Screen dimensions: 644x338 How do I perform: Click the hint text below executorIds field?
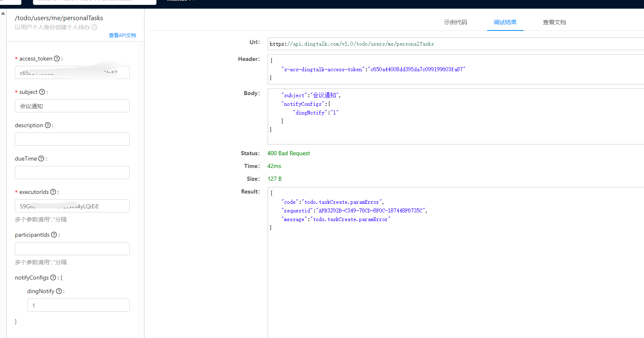[x=41, y=219]
